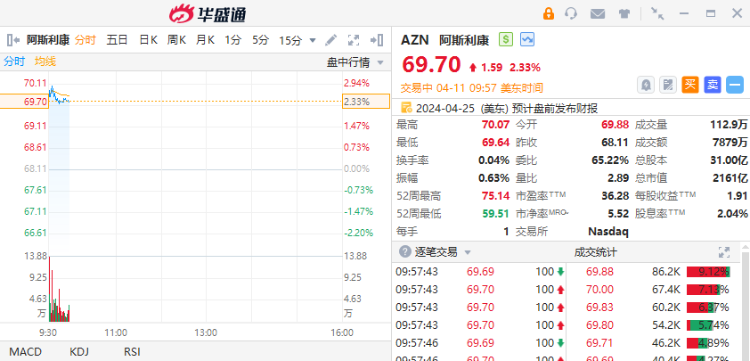Click the 52周最高 value 75.14
The height and width of the screenshot is (361, 750).
[x=496, y=196]
